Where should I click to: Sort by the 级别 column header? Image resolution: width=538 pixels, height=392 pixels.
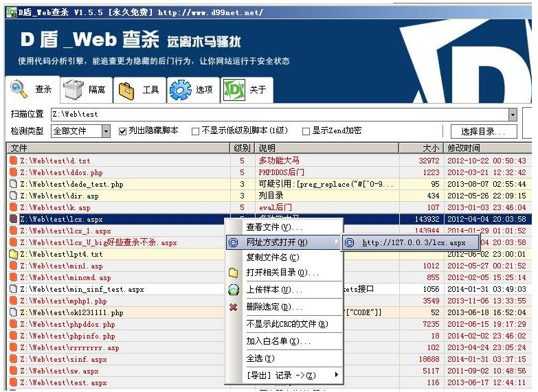[242, 148]
